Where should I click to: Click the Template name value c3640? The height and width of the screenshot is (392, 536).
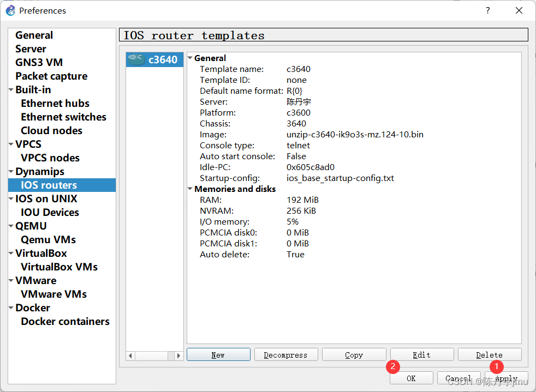[299, 69]
